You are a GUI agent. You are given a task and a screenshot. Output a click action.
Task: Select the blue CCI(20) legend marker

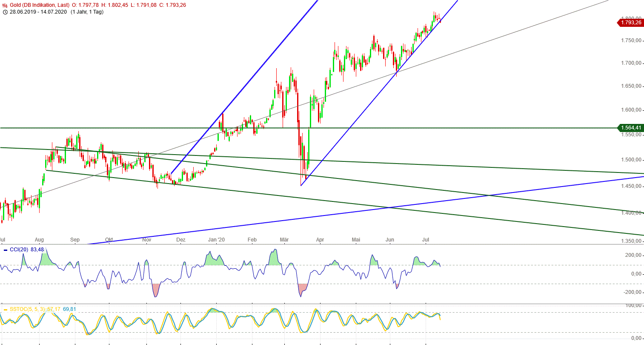(x=6, y=250)
